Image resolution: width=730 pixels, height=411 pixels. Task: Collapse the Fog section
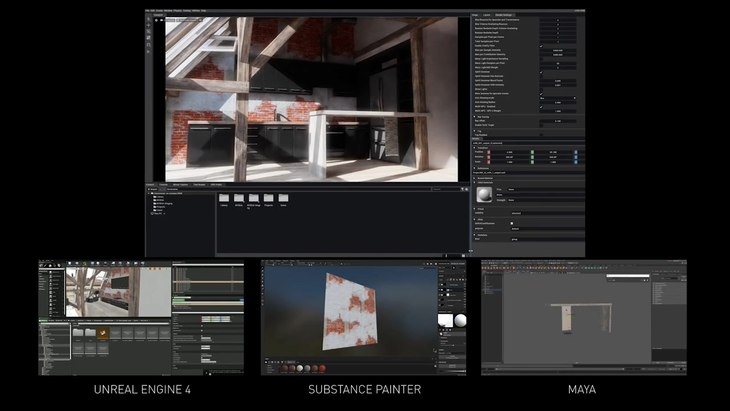point(475,131)
